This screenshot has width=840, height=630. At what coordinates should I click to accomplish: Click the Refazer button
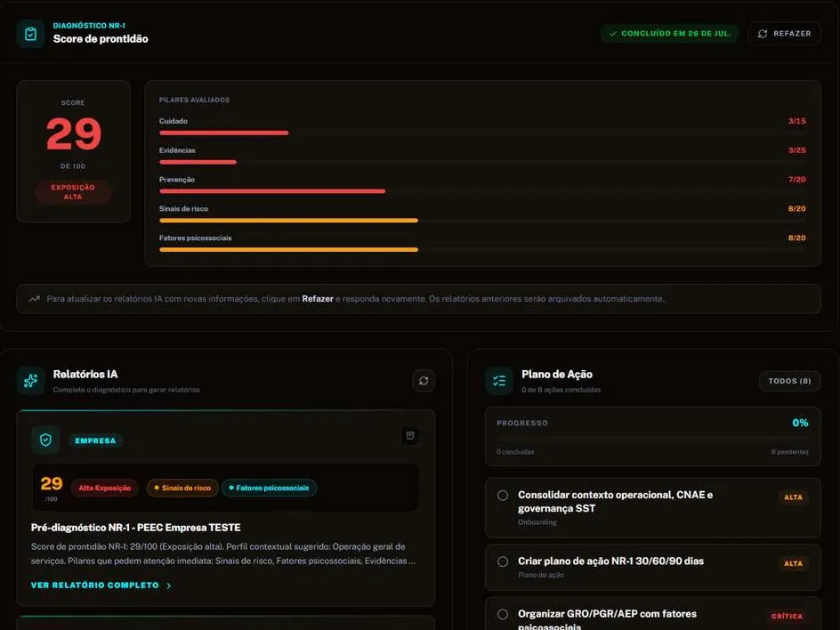[784, 34]
